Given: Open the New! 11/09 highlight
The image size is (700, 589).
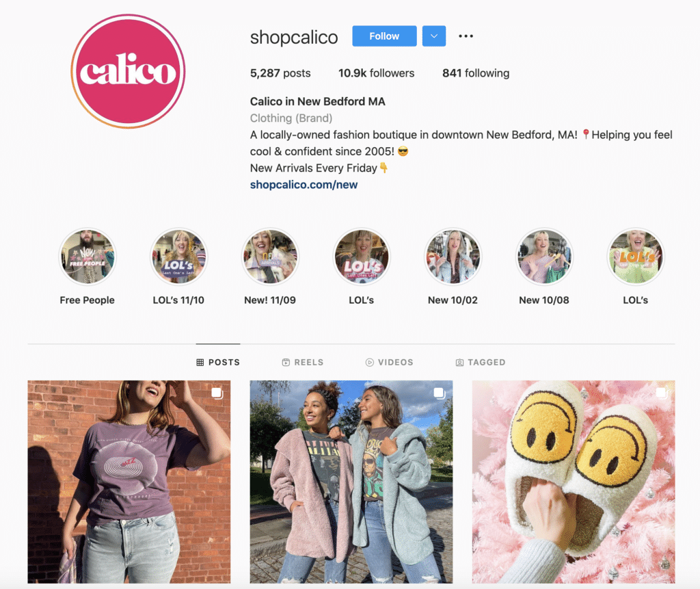Looking at the screenshot, I should pos(270,257).
